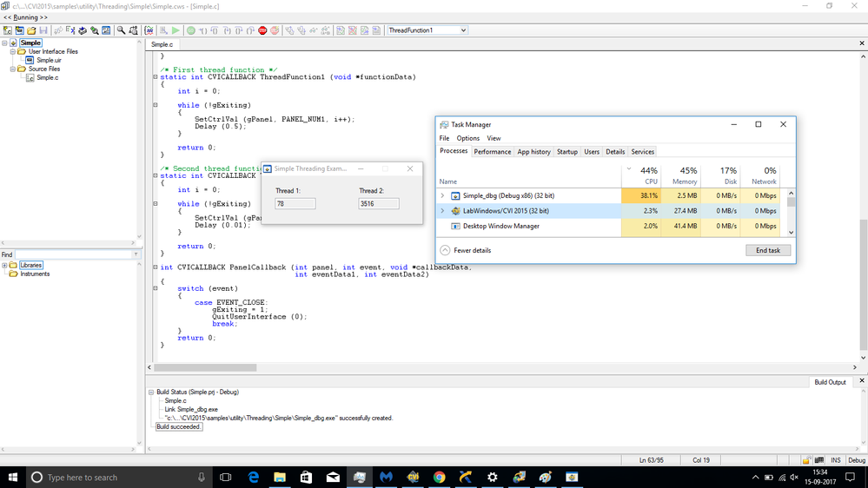Click the Simple.uir file icon in tree
This screenshot has height=488, width=868.
coord(30,60)
